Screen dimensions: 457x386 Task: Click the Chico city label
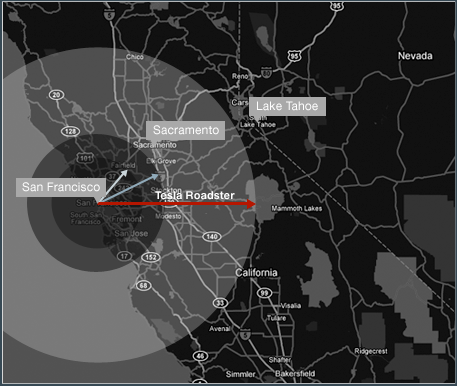click(x=135, y=57)
